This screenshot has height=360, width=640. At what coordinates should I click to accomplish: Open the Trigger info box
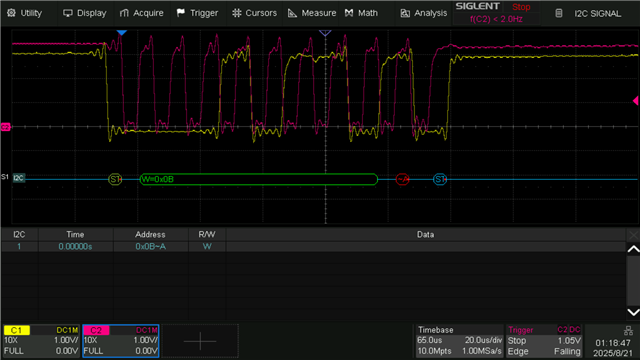point(544,341)
